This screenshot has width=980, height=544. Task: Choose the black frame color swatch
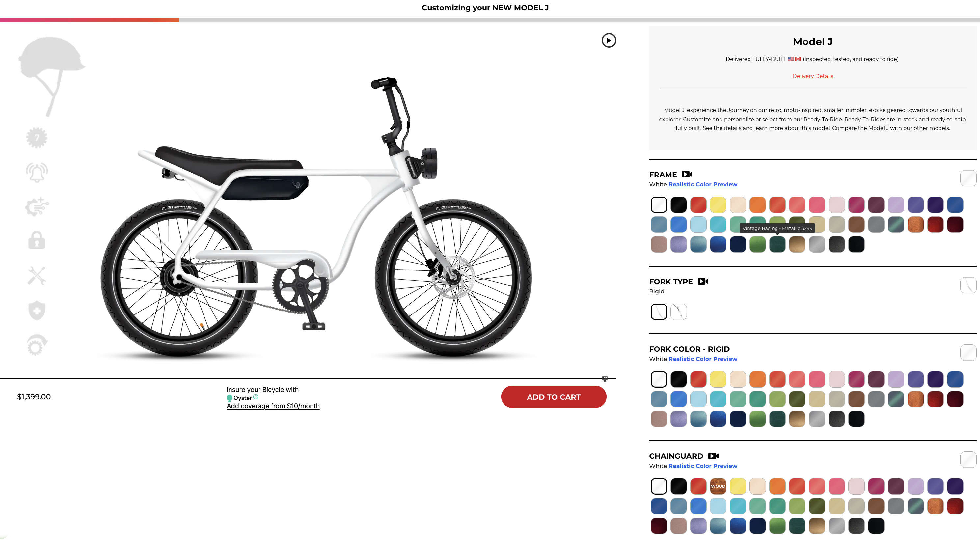(678, 205)
